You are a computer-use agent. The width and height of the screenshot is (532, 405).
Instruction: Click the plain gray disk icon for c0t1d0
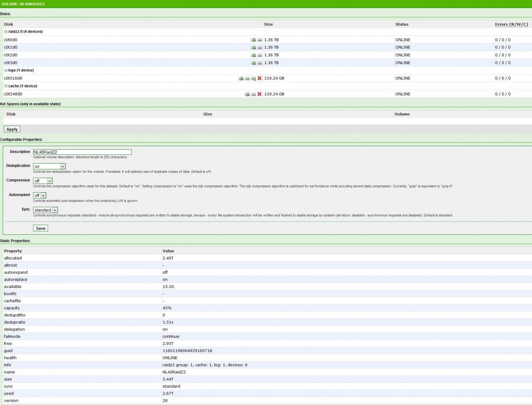click(x=260, y=48)
